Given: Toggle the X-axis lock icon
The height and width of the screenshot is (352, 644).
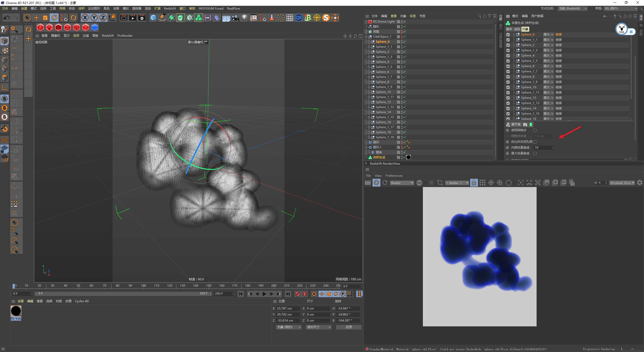Looking at the screenshot, I should click(x=85, y=18).
